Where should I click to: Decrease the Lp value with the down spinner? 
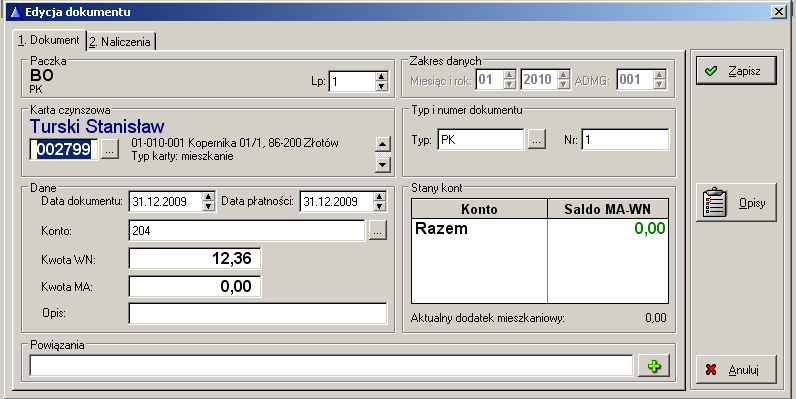pyautogui.click(x=381, y=86)
